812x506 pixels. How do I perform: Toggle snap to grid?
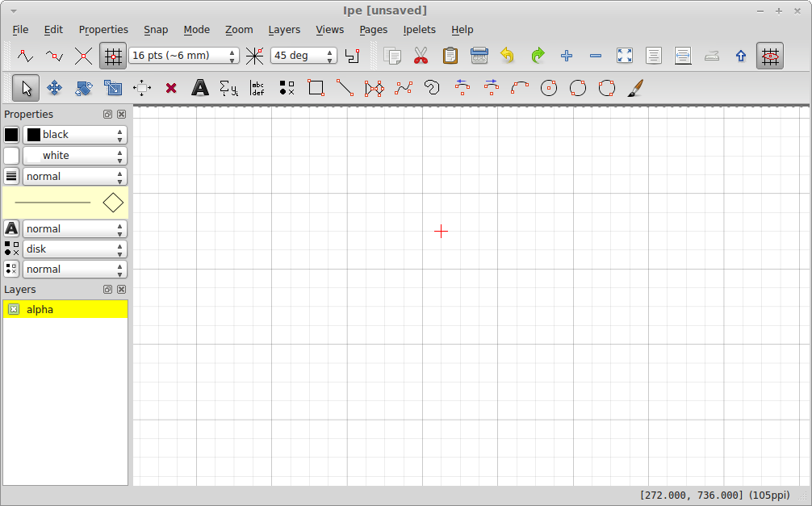coord(113,55)
